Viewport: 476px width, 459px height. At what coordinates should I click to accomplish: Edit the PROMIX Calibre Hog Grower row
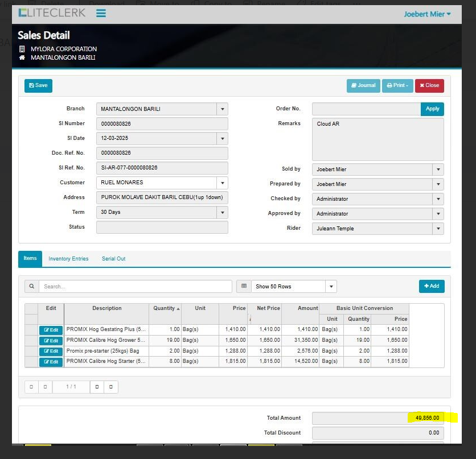(51, 341)
